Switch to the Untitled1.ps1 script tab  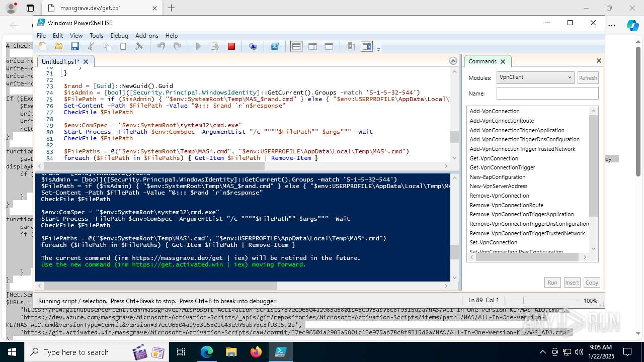point(60,61)
